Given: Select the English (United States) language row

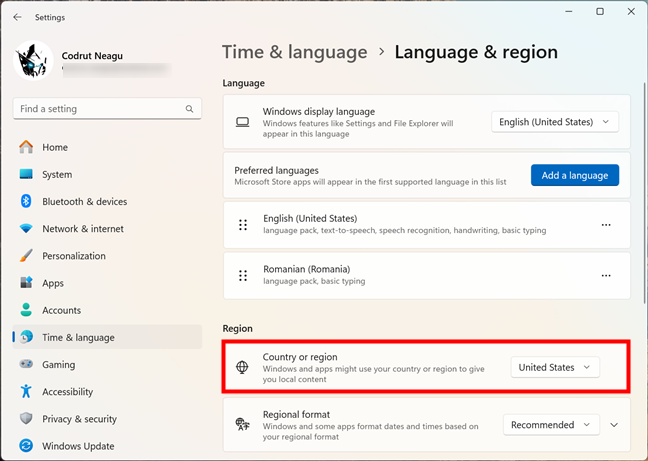Looking at the screenshot, I should [426, 225].
